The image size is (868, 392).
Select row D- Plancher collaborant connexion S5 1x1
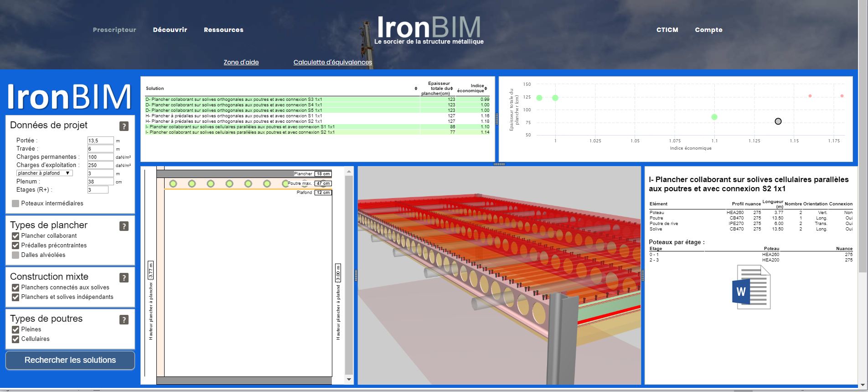pyautogui.click(x=317, y=110)
